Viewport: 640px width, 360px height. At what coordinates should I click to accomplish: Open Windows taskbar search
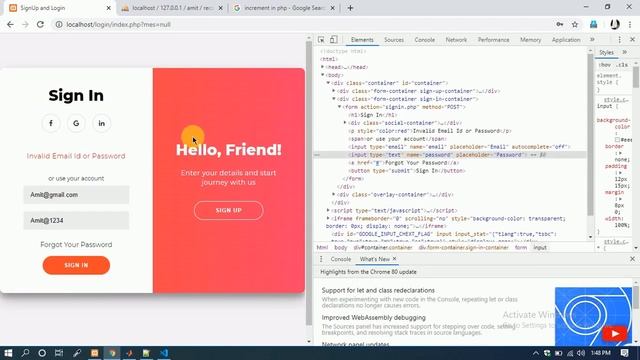point(25,353)
